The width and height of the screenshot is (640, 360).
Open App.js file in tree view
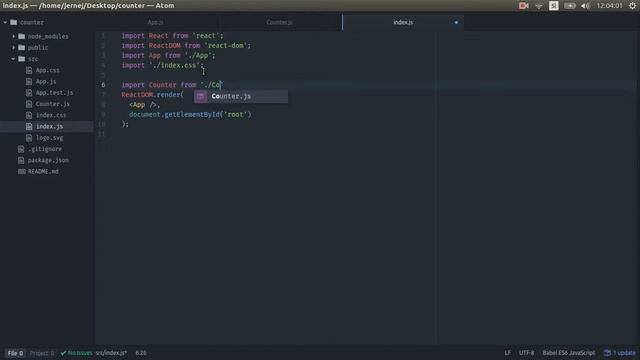(x=46, y=82)
